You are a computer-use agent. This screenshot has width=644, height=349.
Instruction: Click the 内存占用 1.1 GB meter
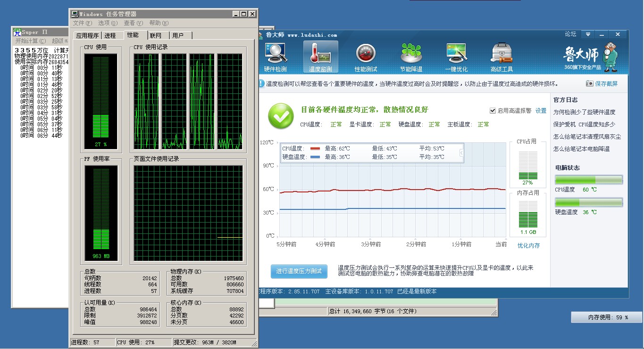tap(527, 214)
